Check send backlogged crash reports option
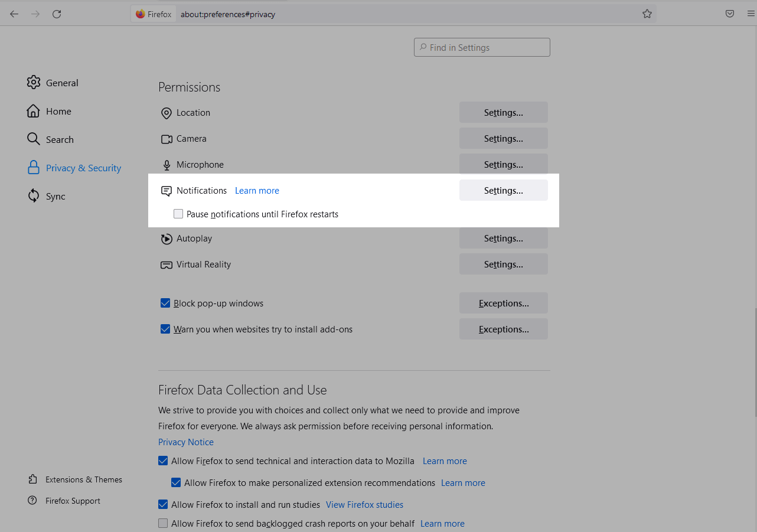This screenshot has width=757, height=532. click(163, 524)
